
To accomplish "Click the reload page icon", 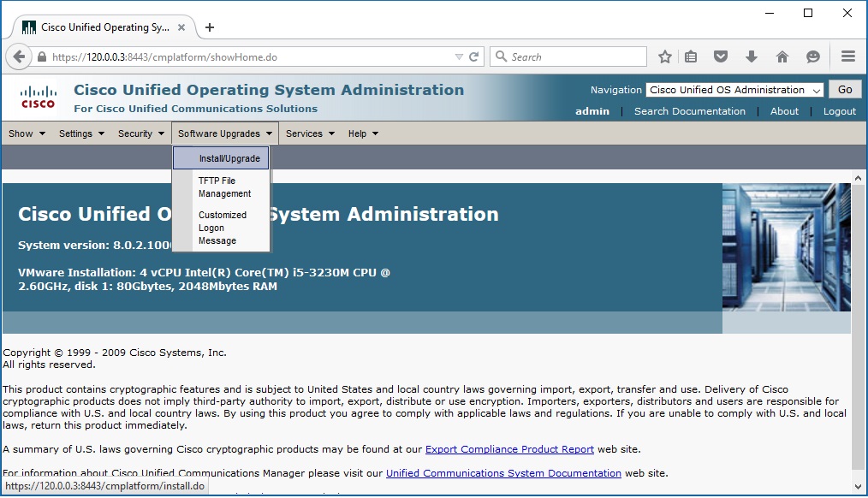I will click(x=474, y=56).
